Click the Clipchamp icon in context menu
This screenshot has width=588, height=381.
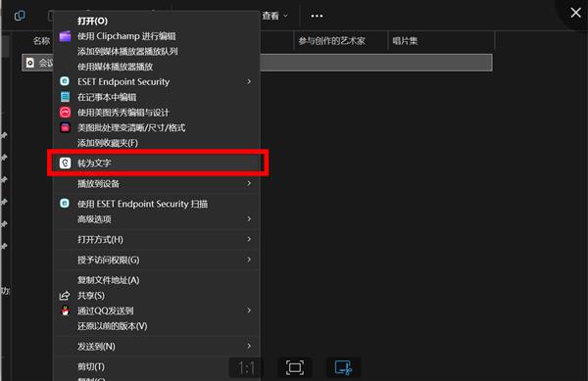click(x=65, y=36)
